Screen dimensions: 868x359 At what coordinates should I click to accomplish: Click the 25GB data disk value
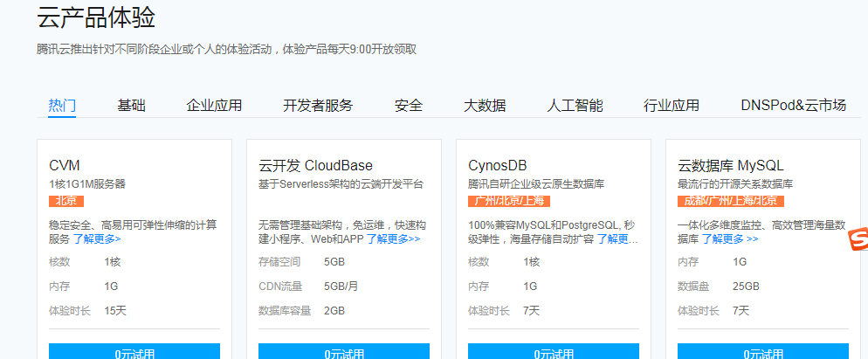(x=746, y=287)
